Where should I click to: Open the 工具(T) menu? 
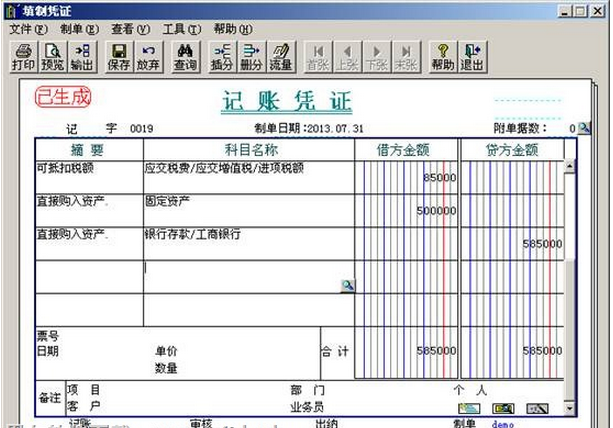click(181, 29)
